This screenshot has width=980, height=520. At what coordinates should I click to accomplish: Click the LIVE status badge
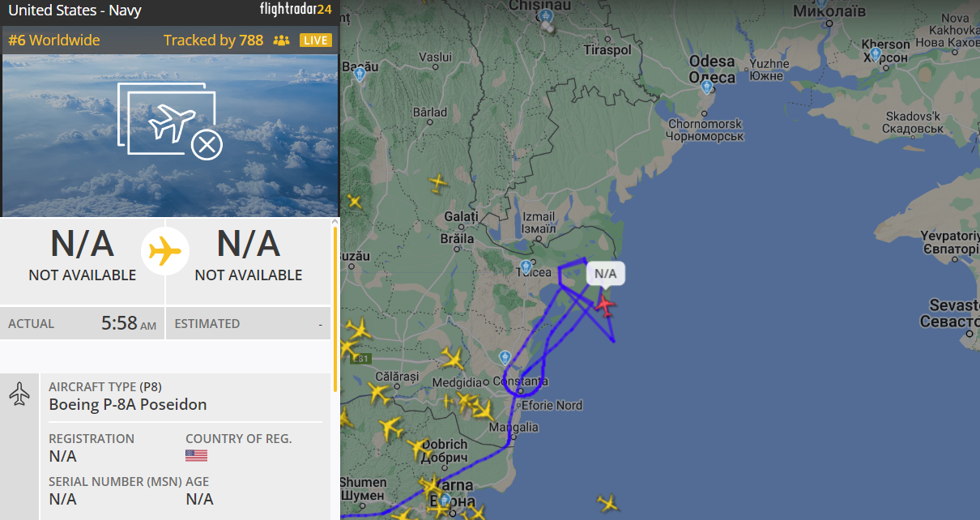click(x=315, y=40)
